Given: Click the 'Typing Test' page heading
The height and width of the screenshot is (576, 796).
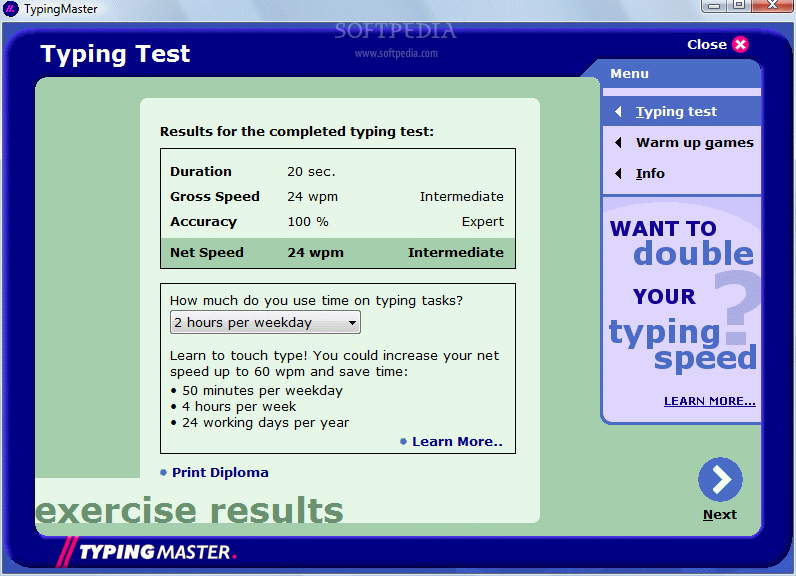Looking at the screenshot, I should click(x=115, y=55).
